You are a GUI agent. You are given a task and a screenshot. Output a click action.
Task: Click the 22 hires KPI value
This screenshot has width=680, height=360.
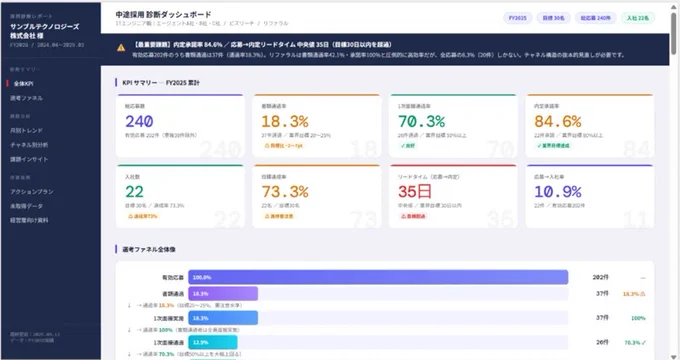[x=134, y=192]
